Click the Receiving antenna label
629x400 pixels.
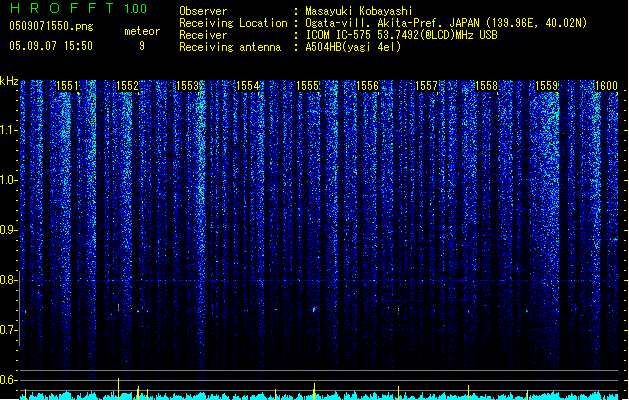click(x=230, y=47)
